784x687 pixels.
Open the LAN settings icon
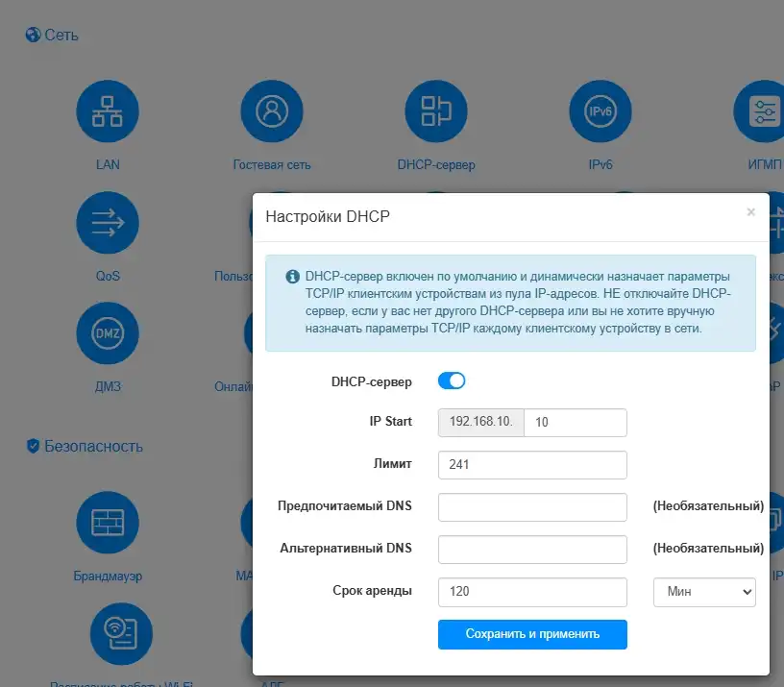pyautogui.click(x=108, y=110)
